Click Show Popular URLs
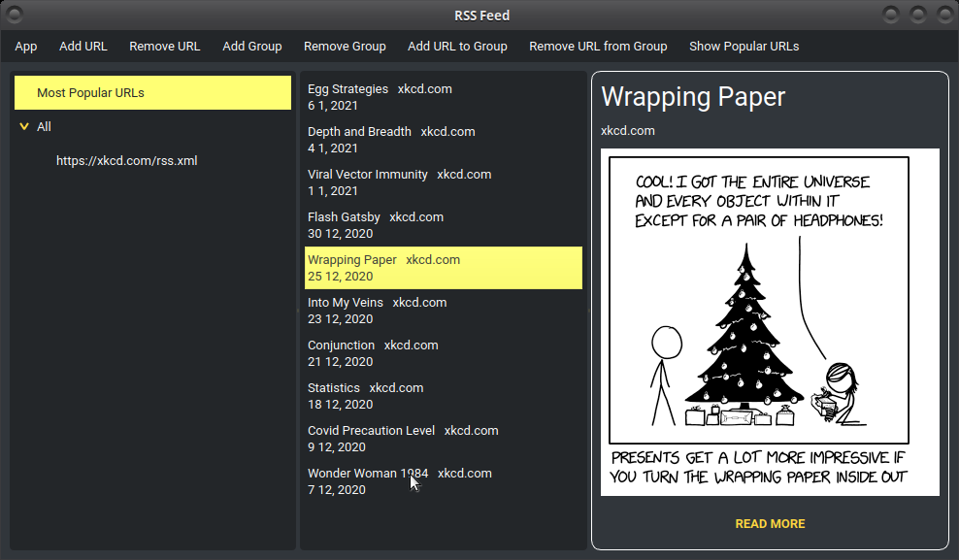Screen dimensions: 959x560 tap(744, 47)
